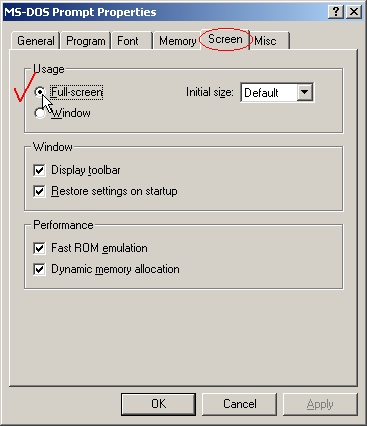Disable Fast ROM emulation checkbox
Screen dimensions: 367x426
[39, 248]
